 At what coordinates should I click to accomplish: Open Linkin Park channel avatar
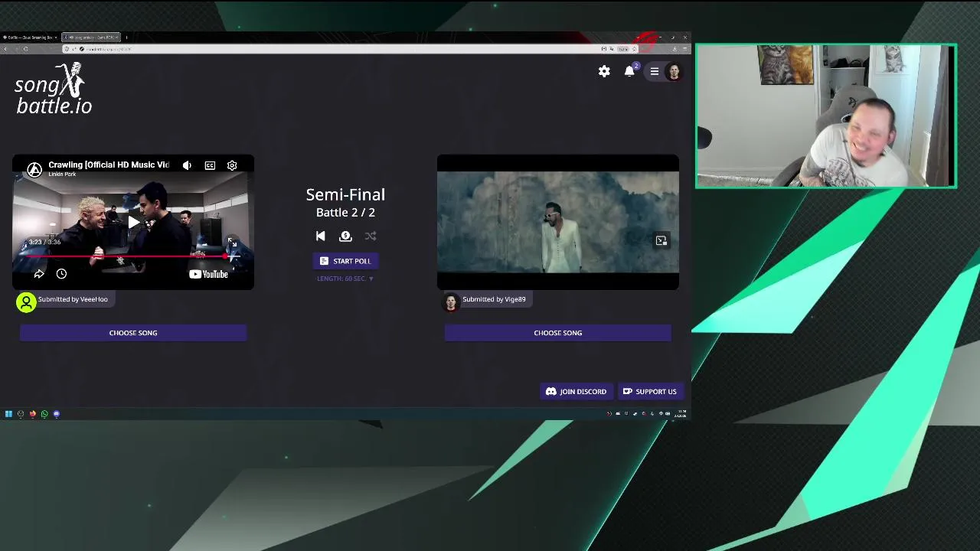point(34,170)
